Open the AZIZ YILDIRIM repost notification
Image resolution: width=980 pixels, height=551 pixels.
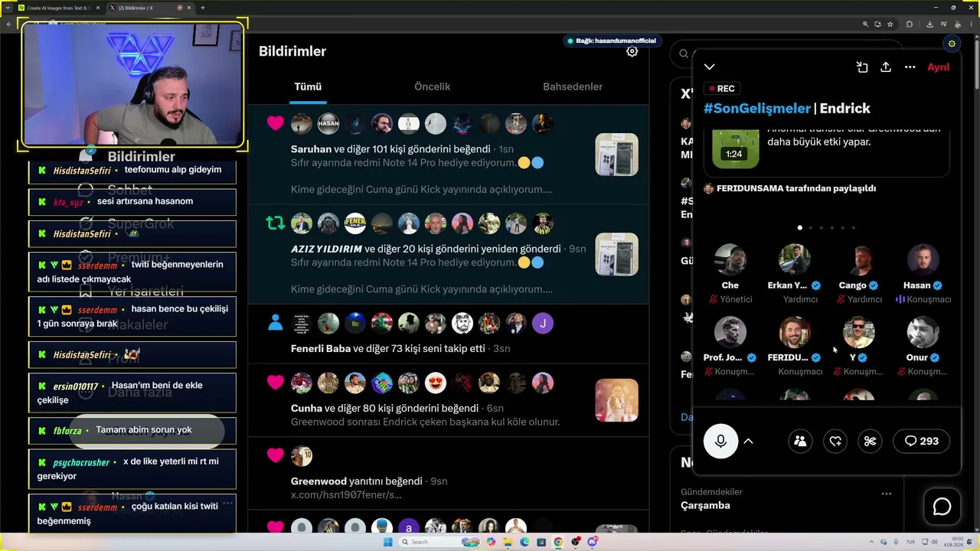tap(448, 253)
